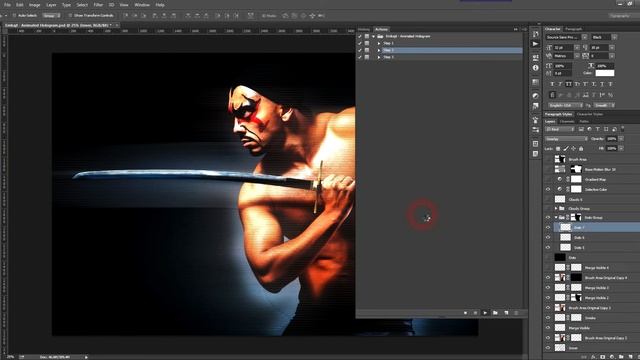
Task: Filter layers by adjustment layers icon
Action: [x=589, y=129]
